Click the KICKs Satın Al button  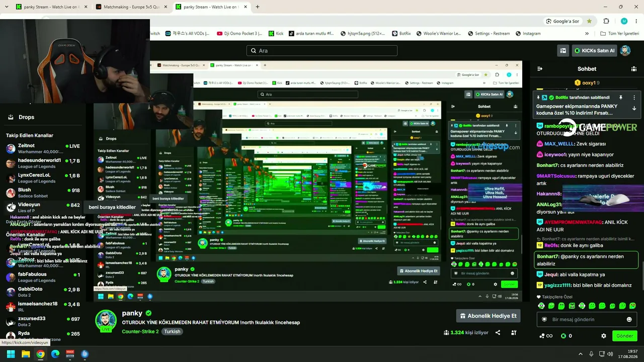594,50
